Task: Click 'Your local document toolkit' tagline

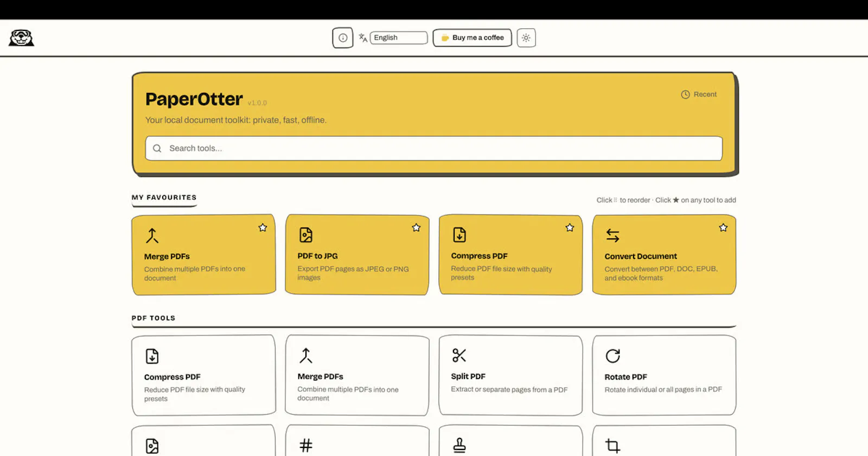Action: [236, 120]
